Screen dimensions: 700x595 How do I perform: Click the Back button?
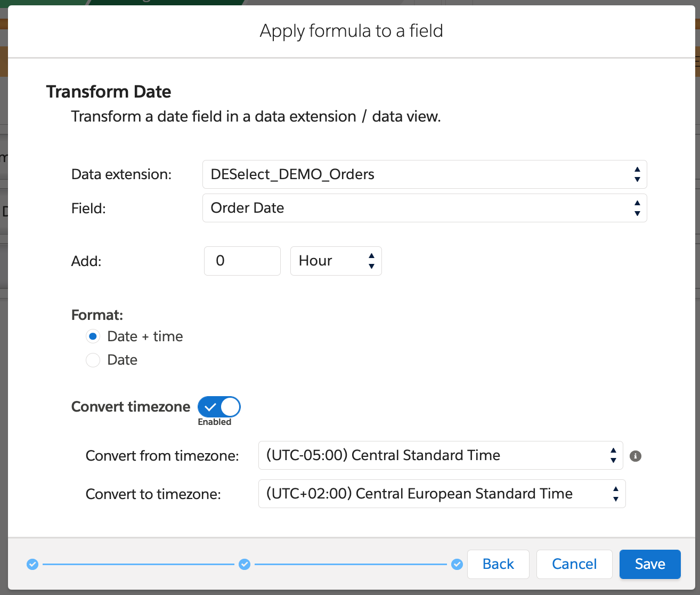(x=498, y=564)
